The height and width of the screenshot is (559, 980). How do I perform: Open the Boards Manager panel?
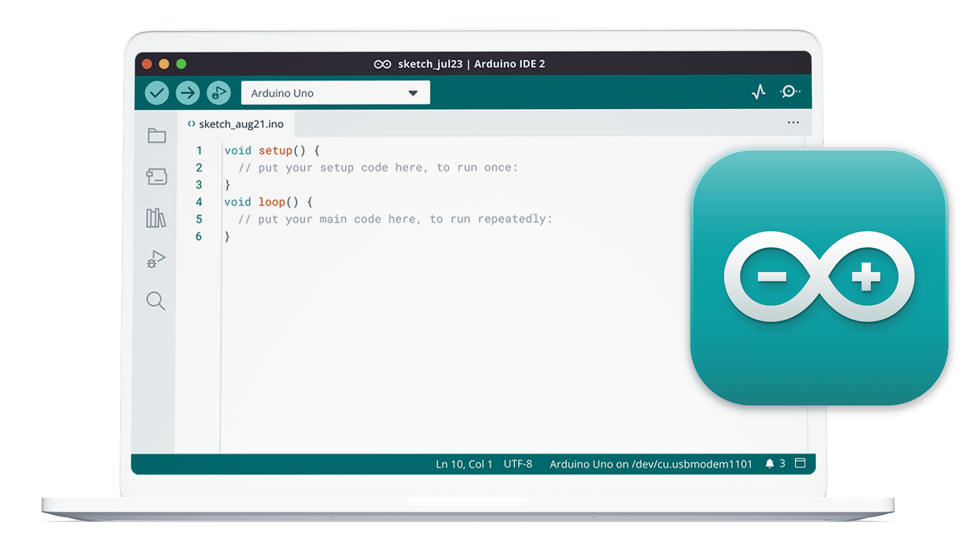[156, 177]
